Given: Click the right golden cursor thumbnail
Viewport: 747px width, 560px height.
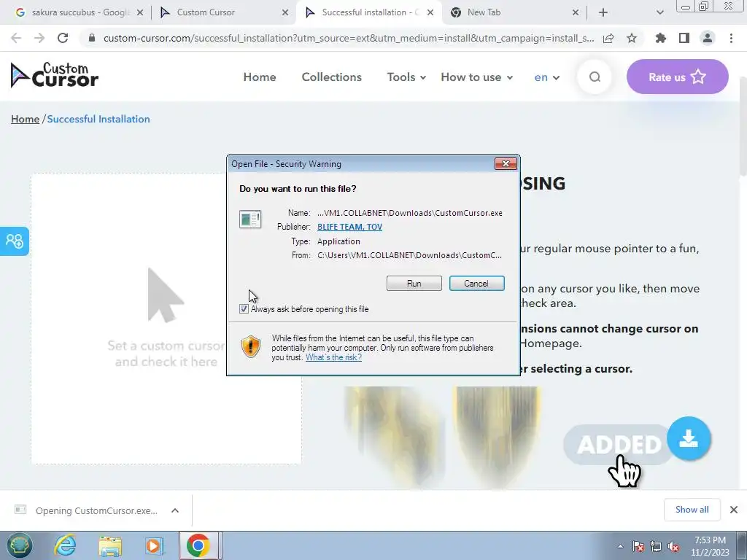Looking at the screenshot, I should (497, 436).
